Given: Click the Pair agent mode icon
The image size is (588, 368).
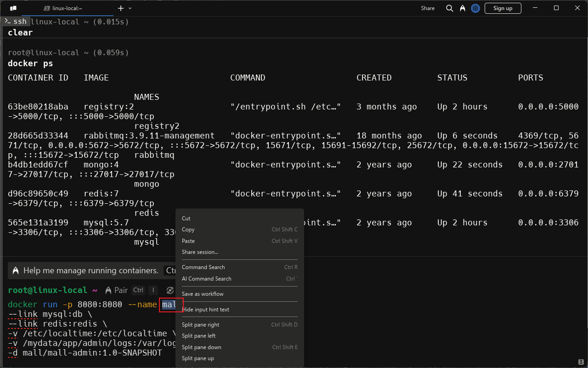Looking at the screenshot, I should pos(108,290).
